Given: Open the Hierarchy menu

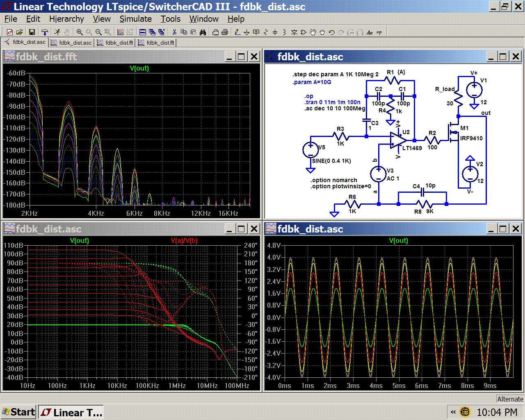Looking at the screenshot, I should click(66, 19).
